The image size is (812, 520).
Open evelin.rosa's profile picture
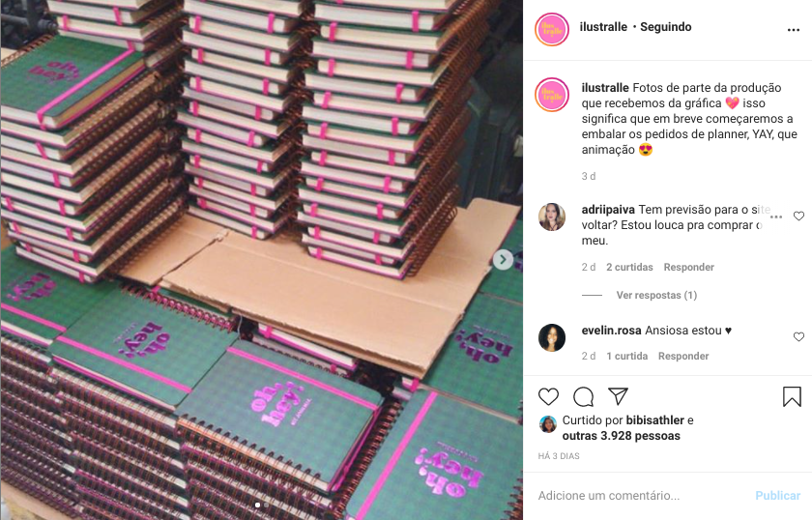(x=552, y=337)
